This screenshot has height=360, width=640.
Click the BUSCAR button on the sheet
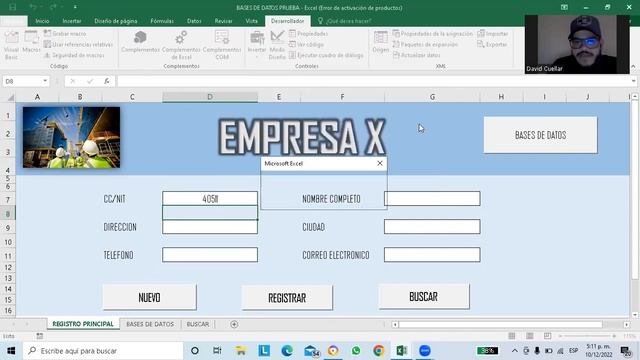(424, 297)
